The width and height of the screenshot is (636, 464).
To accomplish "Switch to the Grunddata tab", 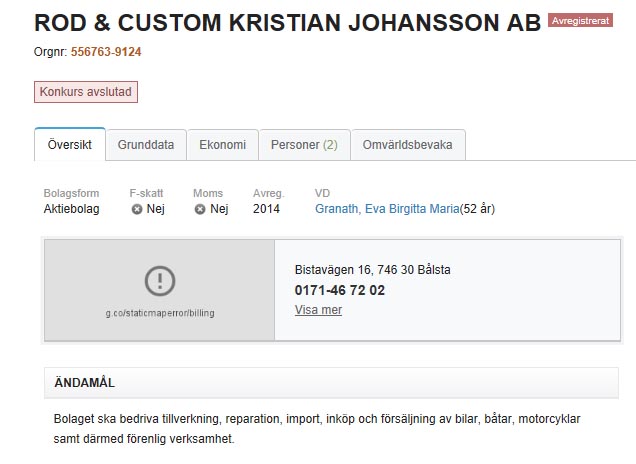I will tap(146, 145).
